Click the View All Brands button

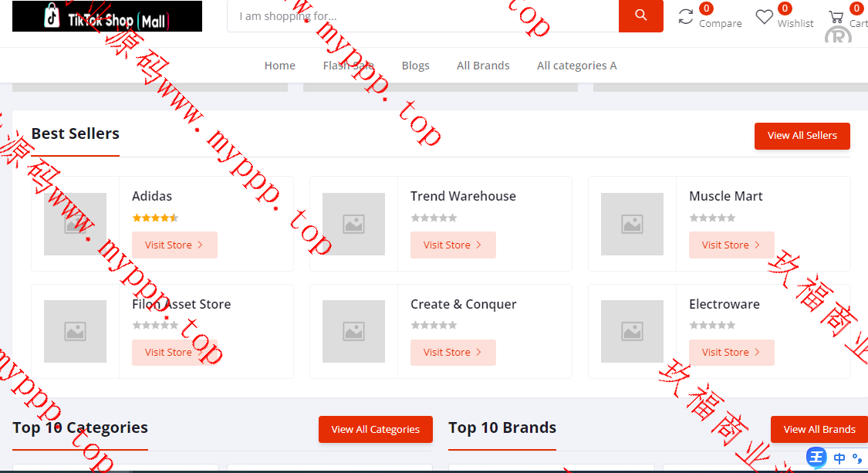819,429
